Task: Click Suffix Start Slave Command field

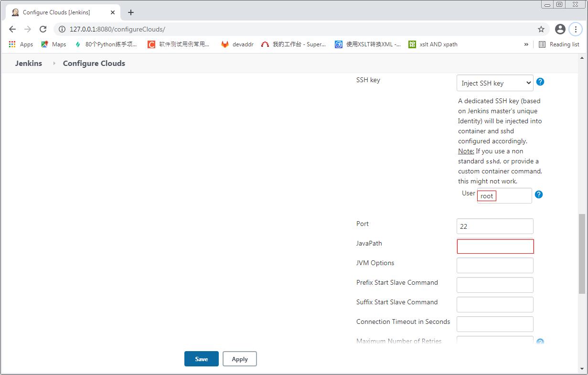Action: pyautogui.click(x=495, y=305)
